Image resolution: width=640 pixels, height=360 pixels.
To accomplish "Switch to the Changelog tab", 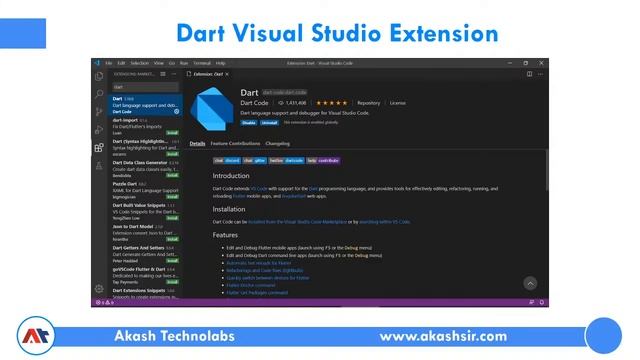I will (x=278, y=143).
